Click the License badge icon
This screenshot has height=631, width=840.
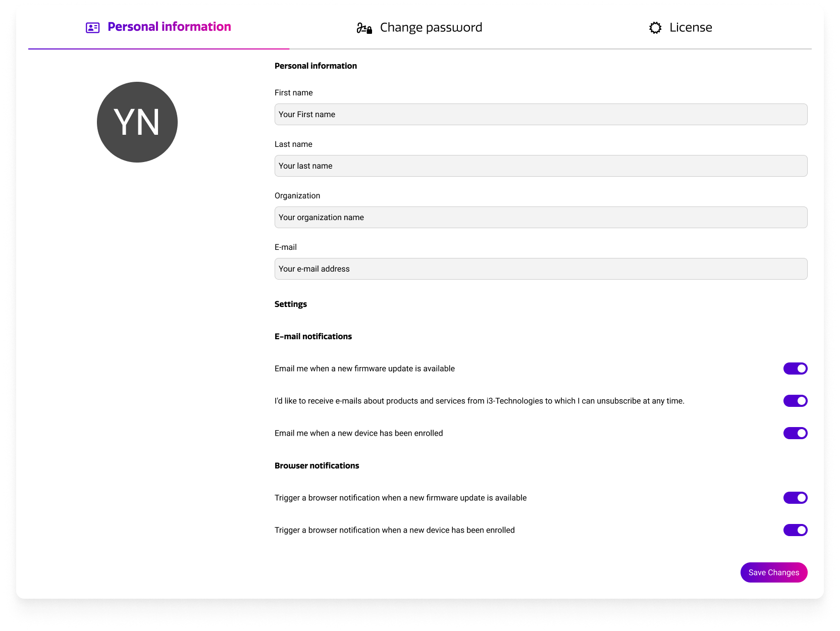[655, 28]
